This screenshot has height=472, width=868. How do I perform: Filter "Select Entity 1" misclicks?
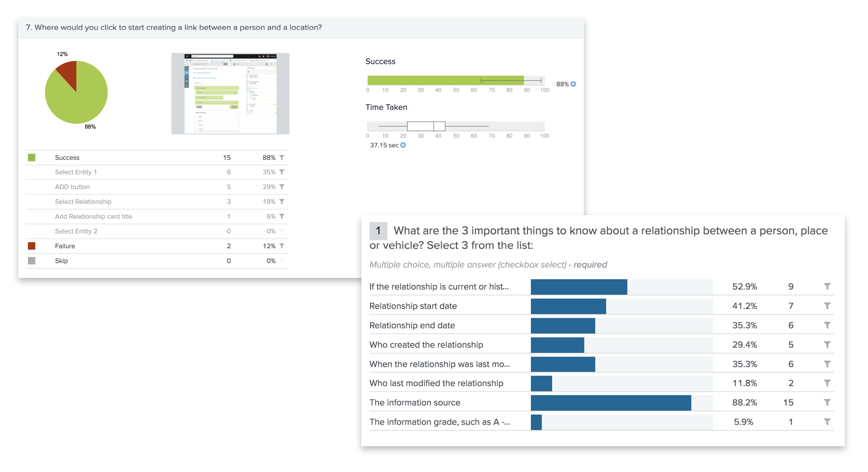click(x=282, y=172)
